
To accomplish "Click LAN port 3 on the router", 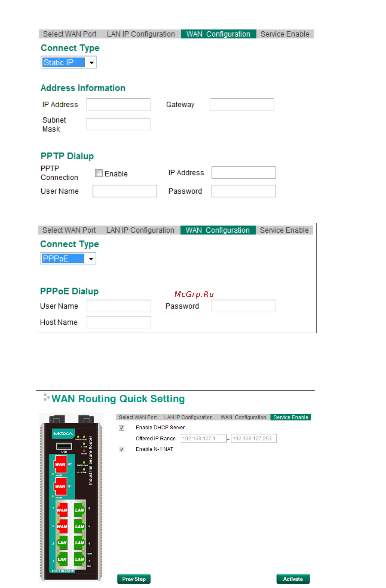I will click(x=62, y=543).
